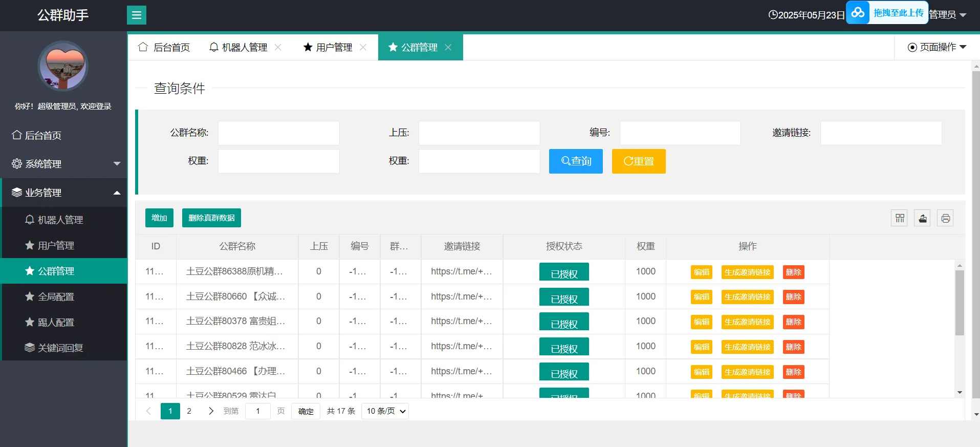Viewport: 980px width, 447px height.
Task: Open the 10 条/页 page size dropdown
Action: pos(385,411)
